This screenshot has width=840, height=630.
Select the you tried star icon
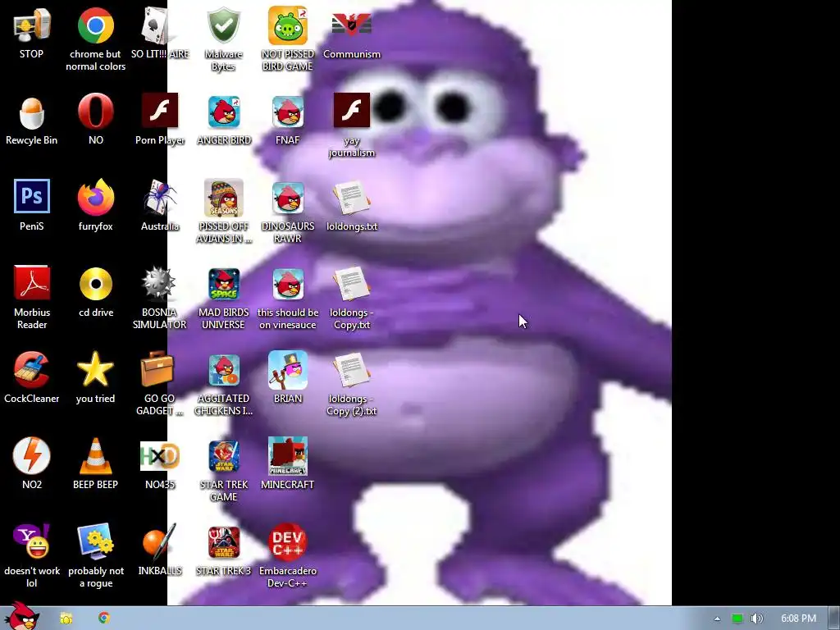(95, 369)
